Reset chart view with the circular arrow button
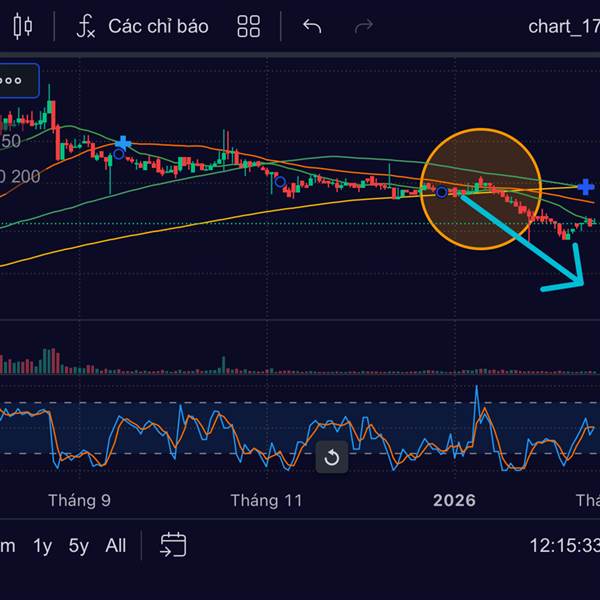Screen dimensions: 600x600 (x=332, y=457)
